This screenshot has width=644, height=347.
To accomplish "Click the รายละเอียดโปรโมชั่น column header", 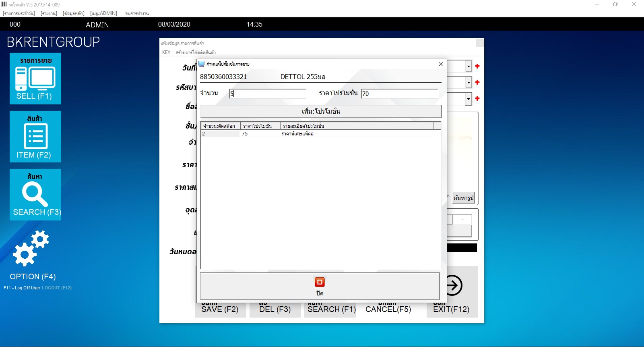I will click(357, 126).
